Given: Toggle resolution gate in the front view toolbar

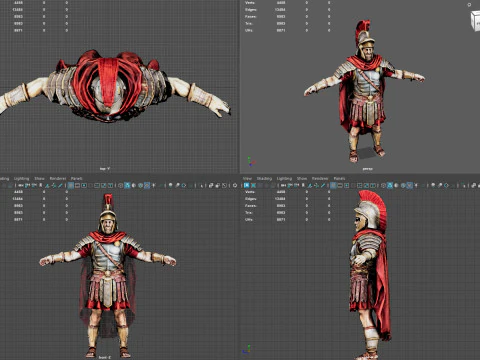Looking at the screenshot, I should (84, 185).
